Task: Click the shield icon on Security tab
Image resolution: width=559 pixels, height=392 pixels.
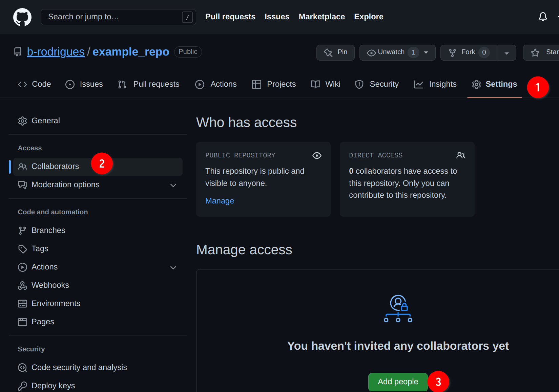Action: coord(359,84)
